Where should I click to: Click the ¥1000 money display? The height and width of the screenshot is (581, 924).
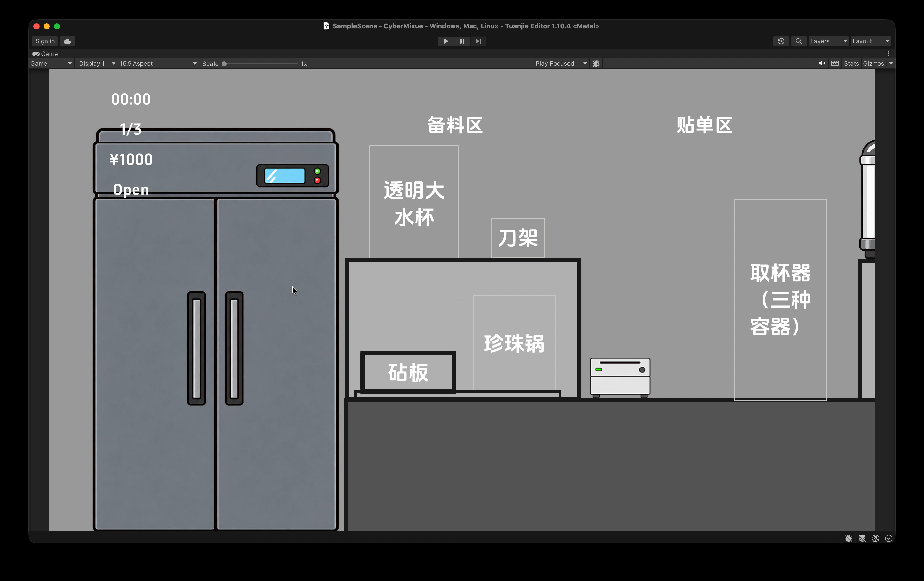pos(131,159)
